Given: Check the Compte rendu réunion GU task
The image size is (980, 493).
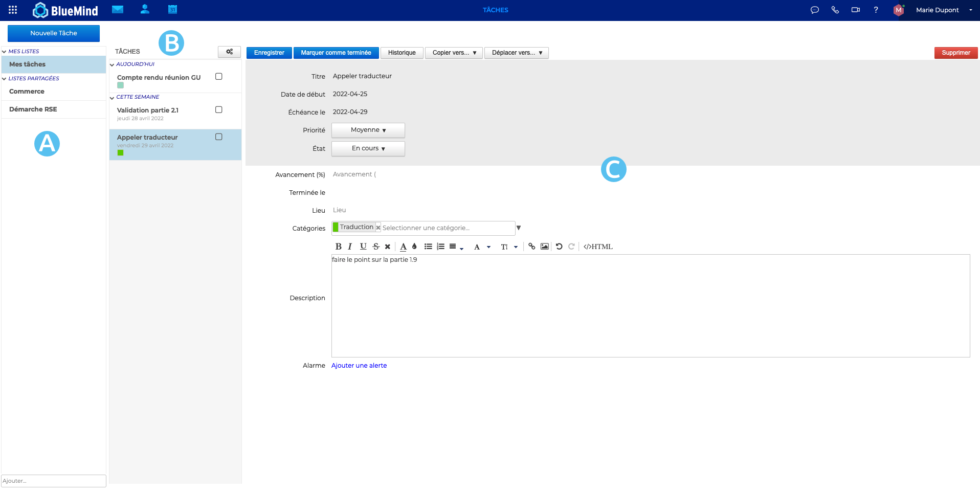Looking at the screenshot, I should [x=219, y=77].
